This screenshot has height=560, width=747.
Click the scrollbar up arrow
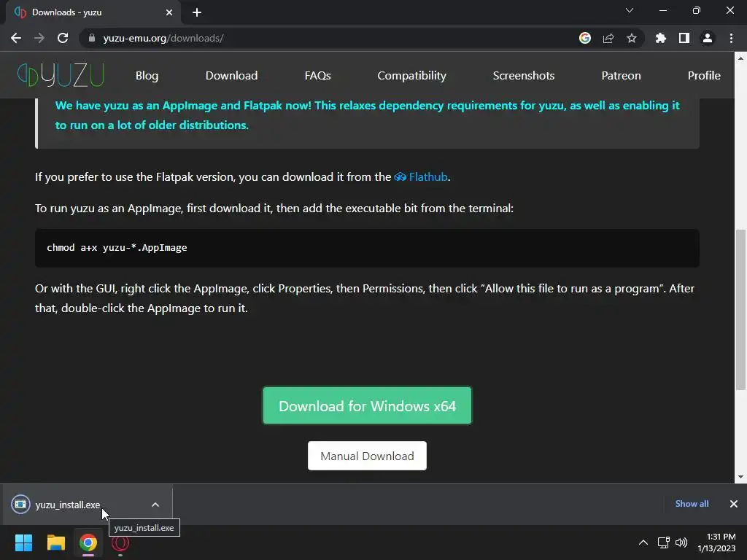(740, 58)
